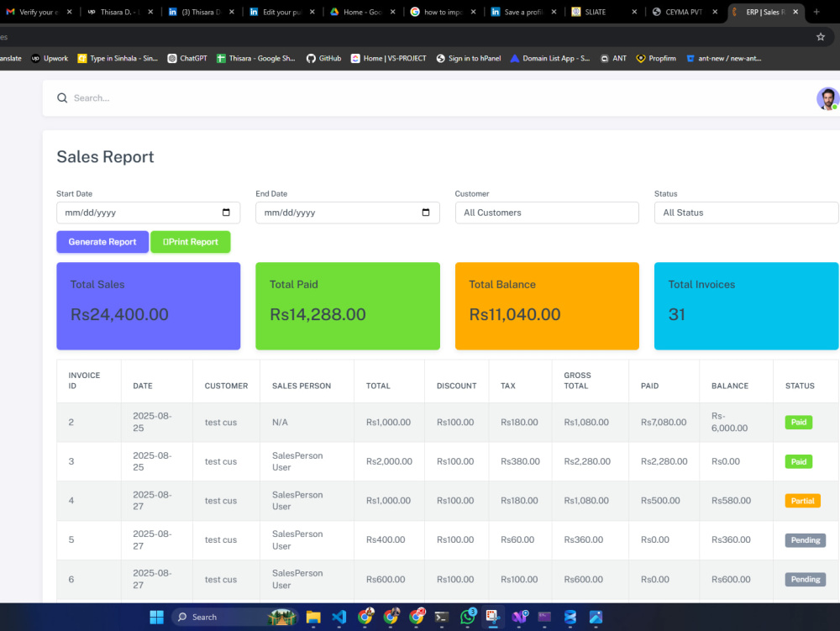Click the Rs7,080.00 paid amount
The height and width of the screenshot is (631, 840).
click(x=664, y=422)
